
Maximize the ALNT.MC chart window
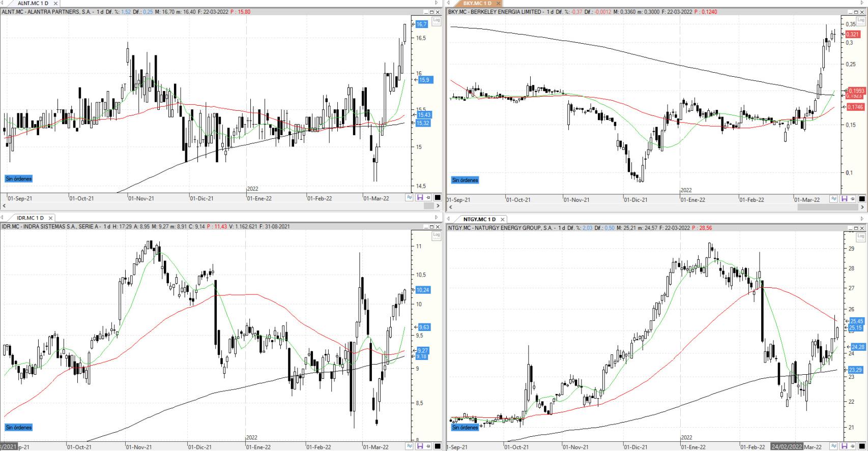(431, 12)
